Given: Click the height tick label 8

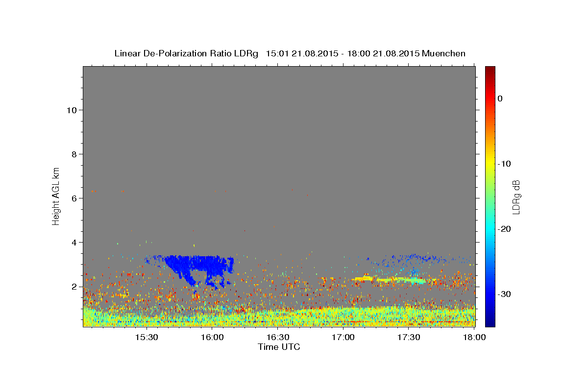Looking at the screenshot, I should pyautogui.click(x=74, y=154).
